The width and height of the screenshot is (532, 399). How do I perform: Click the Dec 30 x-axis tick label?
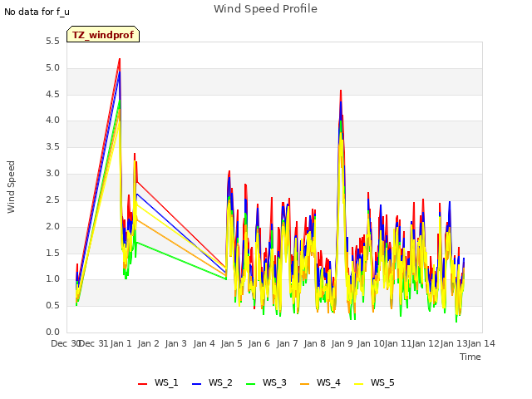[66, 343]
